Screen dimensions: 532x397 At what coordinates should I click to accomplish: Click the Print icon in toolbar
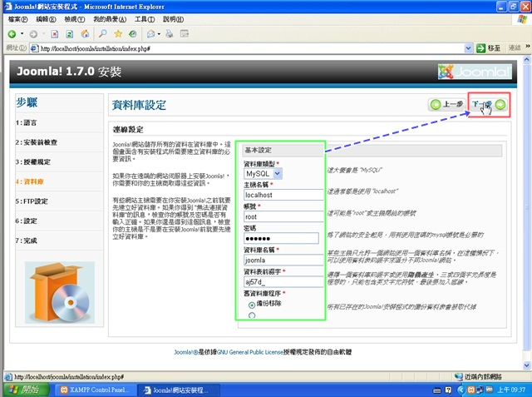tap(170, 33)
